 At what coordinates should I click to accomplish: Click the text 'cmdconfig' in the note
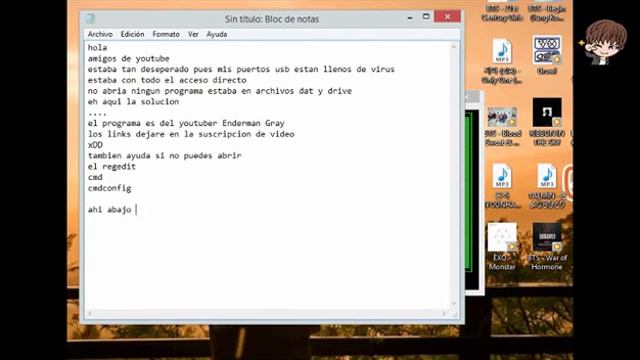109,188
